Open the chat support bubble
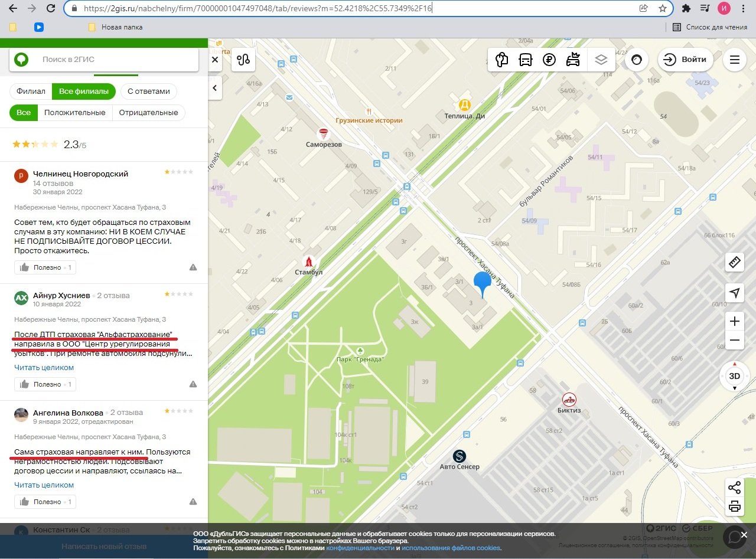This screenshot has width=756, height=559. coord(734,537)
